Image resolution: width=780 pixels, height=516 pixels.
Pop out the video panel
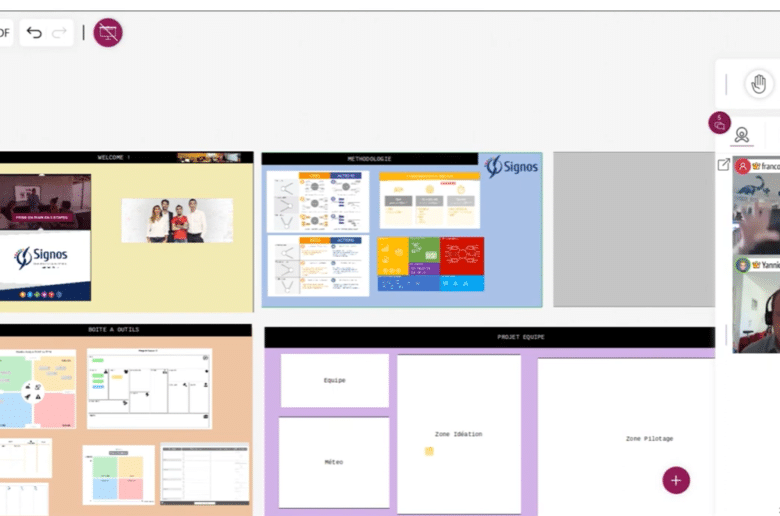point(724,165)
